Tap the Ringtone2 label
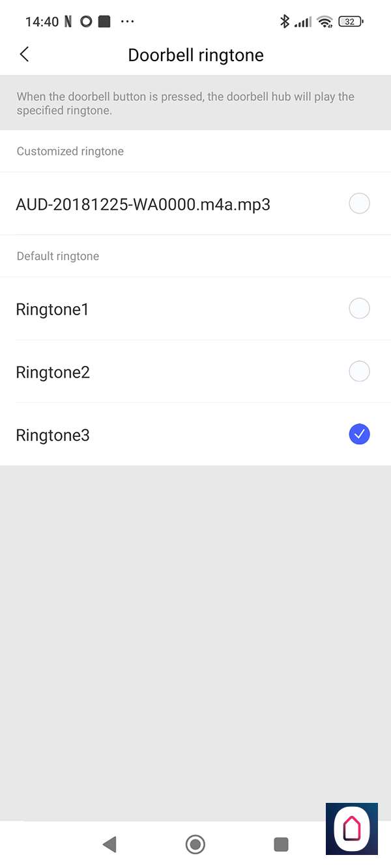 click(53, 372)
